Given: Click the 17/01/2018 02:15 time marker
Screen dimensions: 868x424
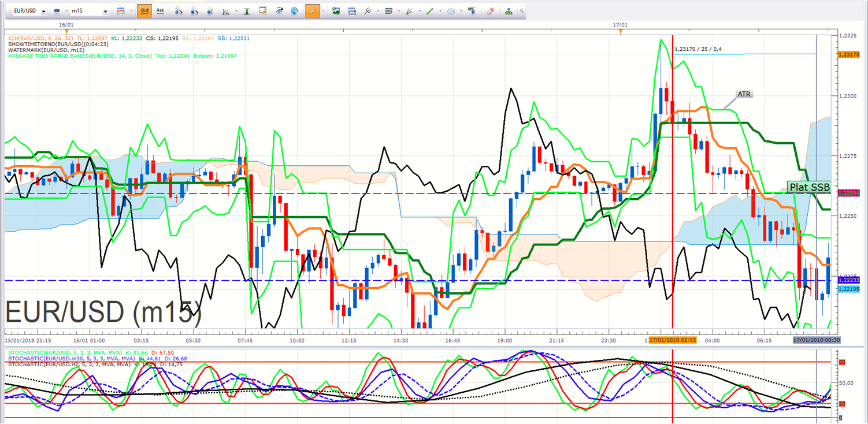Looking at the screenshot, I should coord(673,340).
